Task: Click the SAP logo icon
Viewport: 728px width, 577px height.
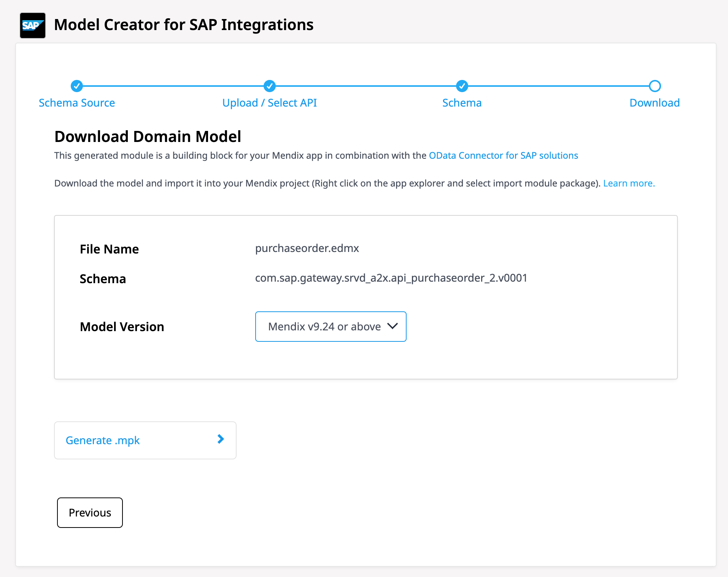Action: [33, 26]
